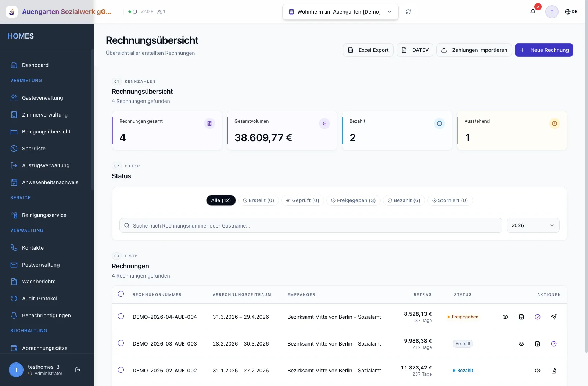Click the Reinigungsservice icon
The image size is (588, 386).
14,215
